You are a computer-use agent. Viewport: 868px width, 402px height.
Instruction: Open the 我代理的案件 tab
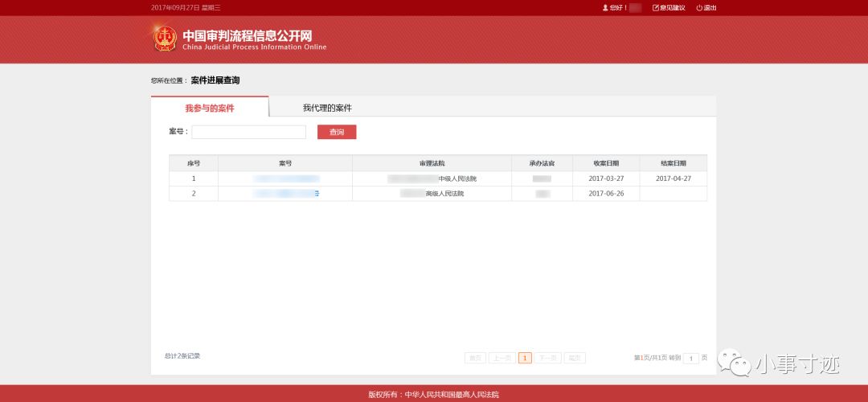pos(327,108)
